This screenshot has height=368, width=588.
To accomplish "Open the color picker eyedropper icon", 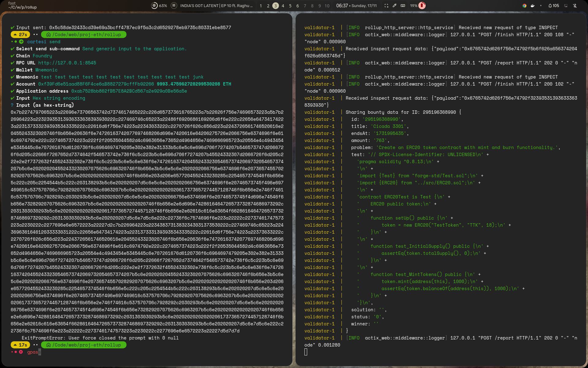I will [394, 6].
